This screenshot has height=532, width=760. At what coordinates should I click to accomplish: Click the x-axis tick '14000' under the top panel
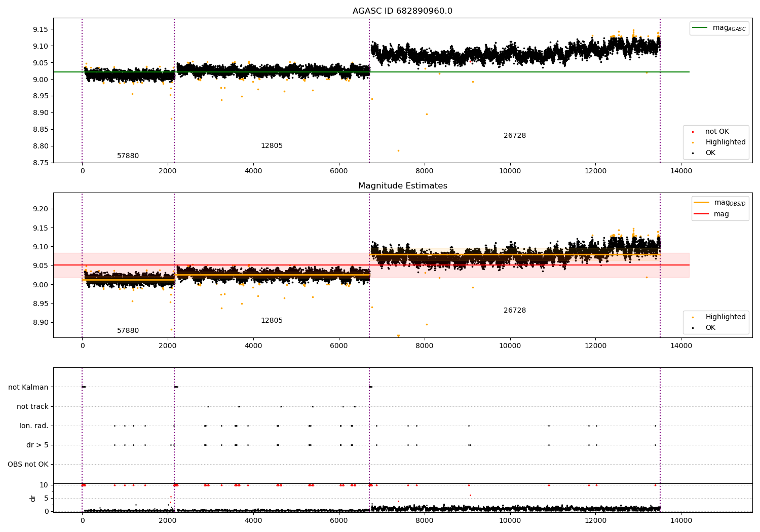tap(681, 171)
